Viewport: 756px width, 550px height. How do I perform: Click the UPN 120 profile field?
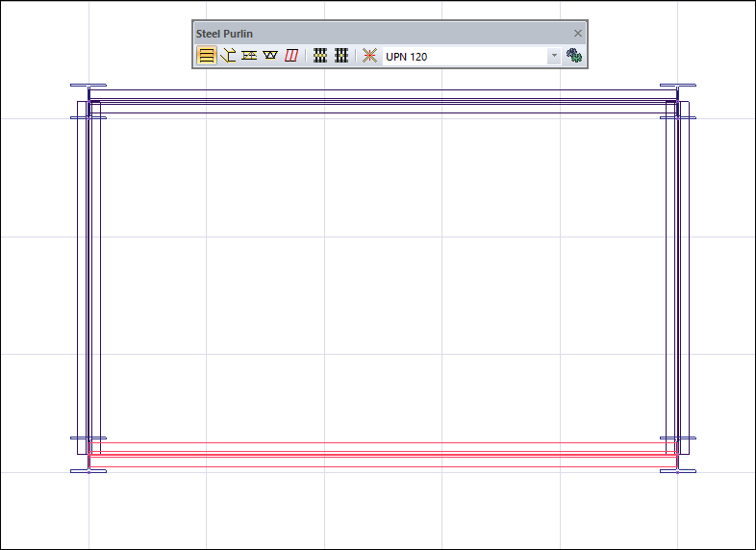(465, 56)
